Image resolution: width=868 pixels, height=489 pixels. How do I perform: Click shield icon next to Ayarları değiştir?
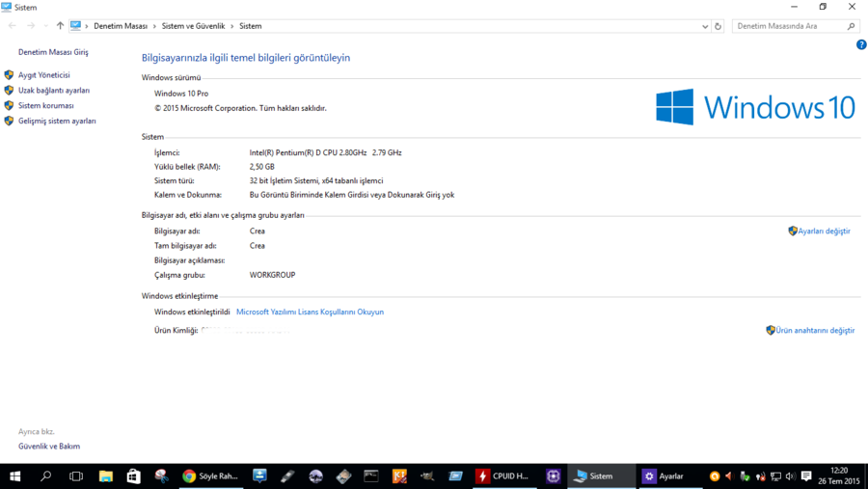[x=793, y=231]
